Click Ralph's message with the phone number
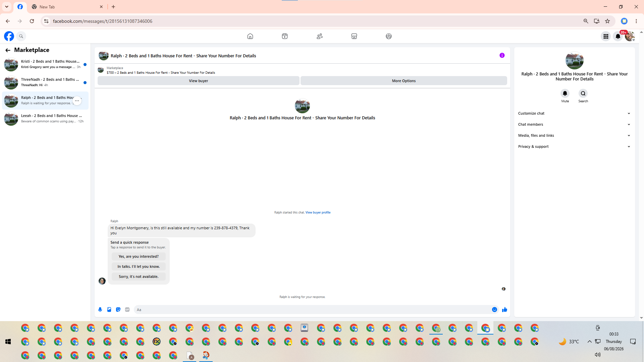 (181, 231)
